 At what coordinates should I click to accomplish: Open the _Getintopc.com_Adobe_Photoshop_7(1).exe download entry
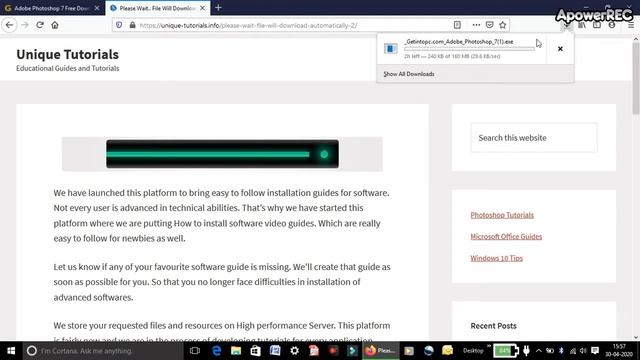click(x=461, y=49)
